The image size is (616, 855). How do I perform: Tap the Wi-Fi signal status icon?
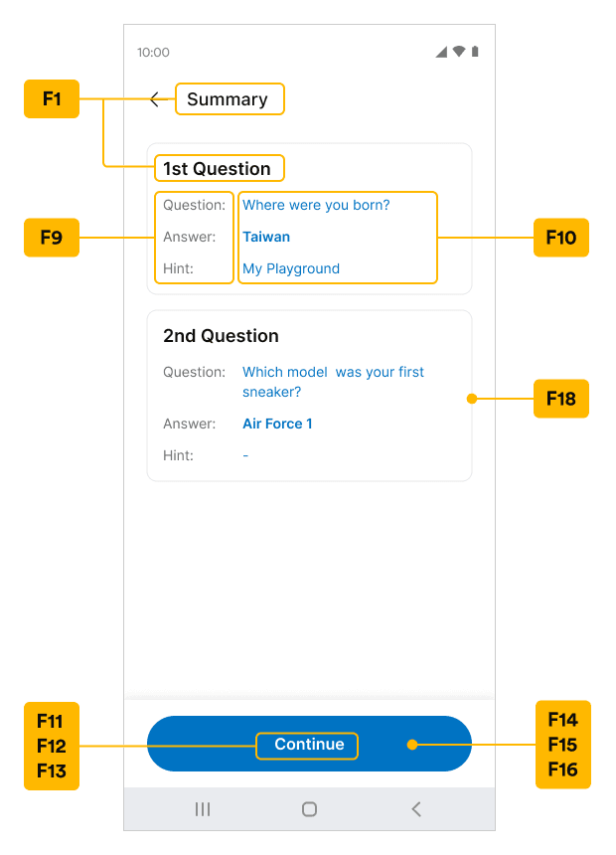tap(459, 52)
